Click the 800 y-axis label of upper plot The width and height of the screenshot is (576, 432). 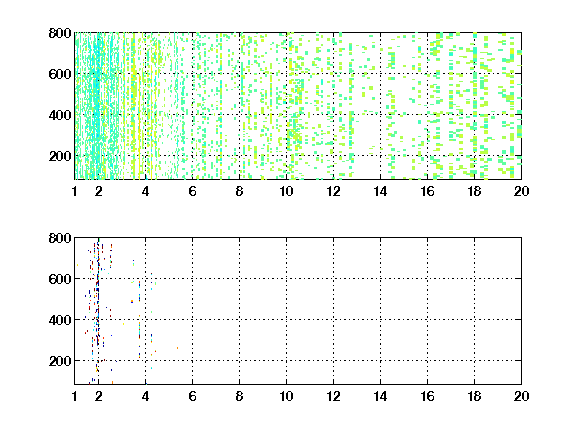tap(60, 33)
